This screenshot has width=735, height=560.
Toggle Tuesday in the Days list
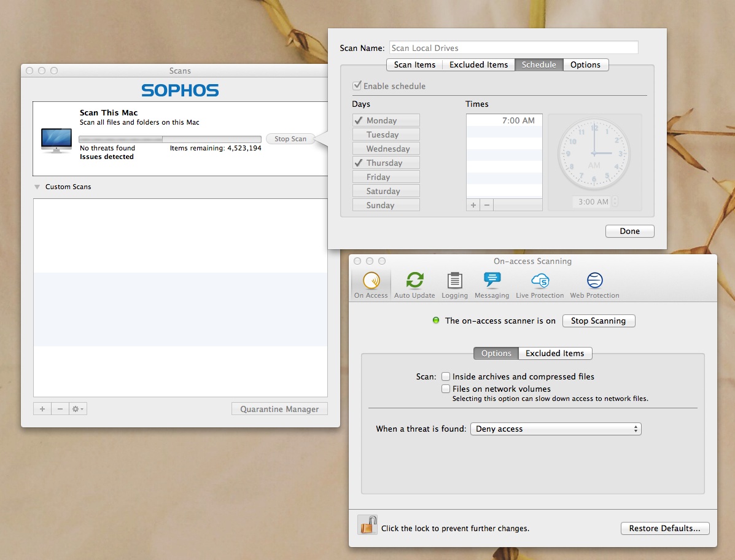[x=386, y=134]
